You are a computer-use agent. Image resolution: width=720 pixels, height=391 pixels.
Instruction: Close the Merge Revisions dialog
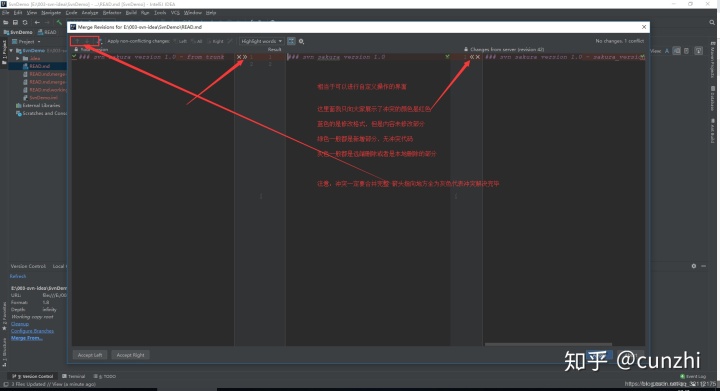pos(644,27)
